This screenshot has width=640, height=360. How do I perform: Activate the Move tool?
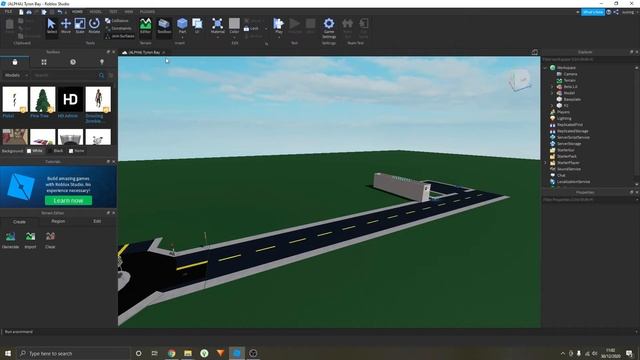coord(66,26)
